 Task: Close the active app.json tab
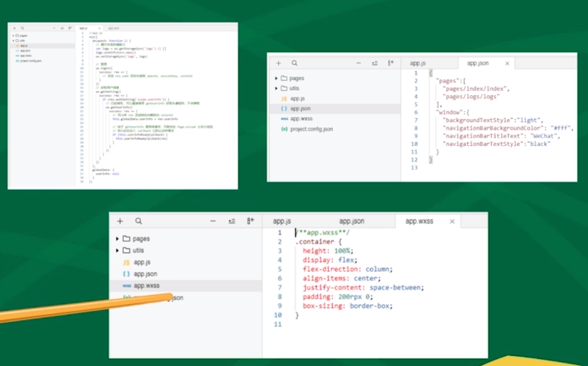pos(507,63)
